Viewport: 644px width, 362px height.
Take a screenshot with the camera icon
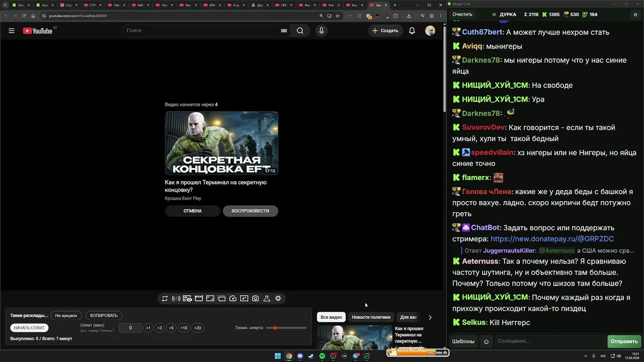(x=256, y=299)
